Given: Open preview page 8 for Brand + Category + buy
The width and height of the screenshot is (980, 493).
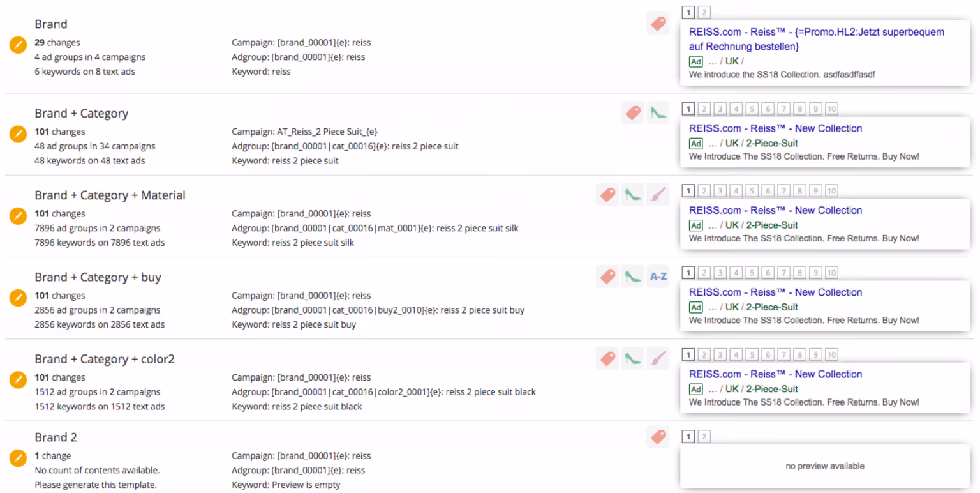Looking at the screenshot, I should (x=799, y=273).
